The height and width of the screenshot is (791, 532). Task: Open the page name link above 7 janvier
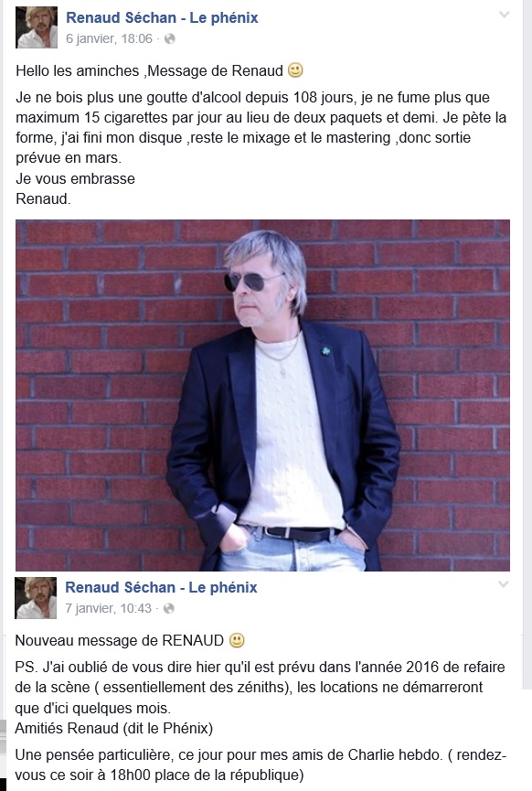(x=162, y=587)
